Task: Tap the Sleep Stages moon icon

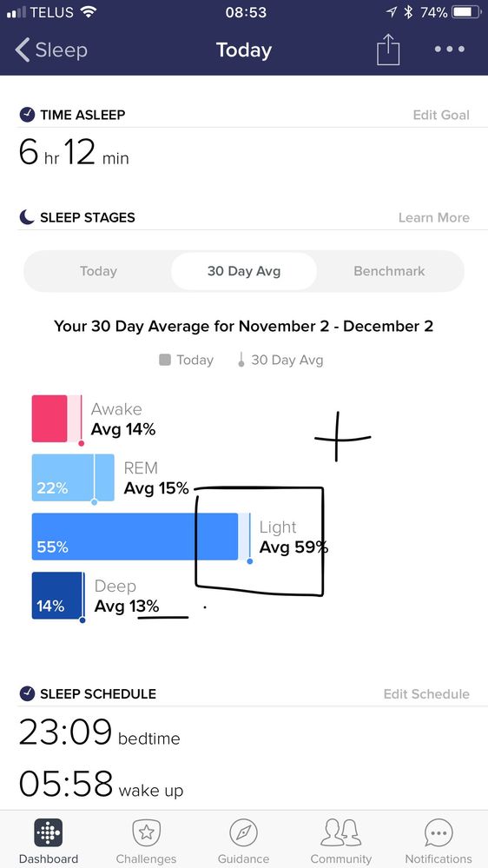Action: 27,217
